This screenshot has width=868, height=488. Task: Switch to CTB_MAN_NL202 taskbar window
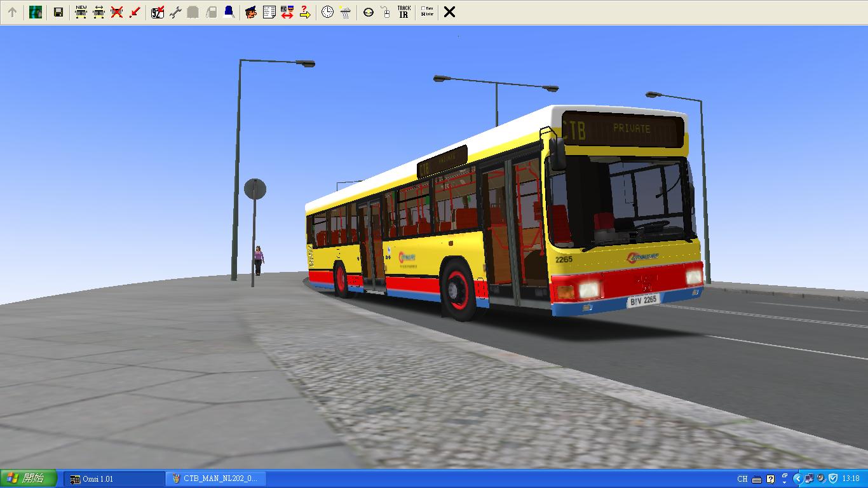coord(216,478)
